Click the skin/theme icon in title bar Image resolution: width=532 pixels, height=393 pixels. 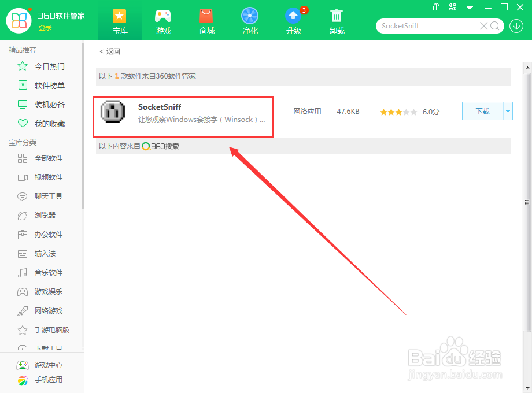453,7
